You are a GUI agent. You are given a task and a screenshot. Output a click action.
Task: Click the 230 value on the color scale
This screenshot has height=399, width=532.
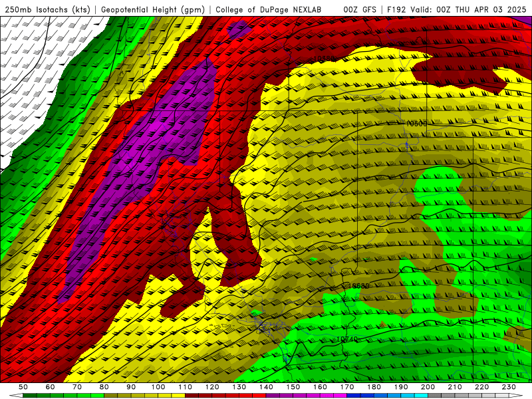pyautogui.click(x=509, y=387)
